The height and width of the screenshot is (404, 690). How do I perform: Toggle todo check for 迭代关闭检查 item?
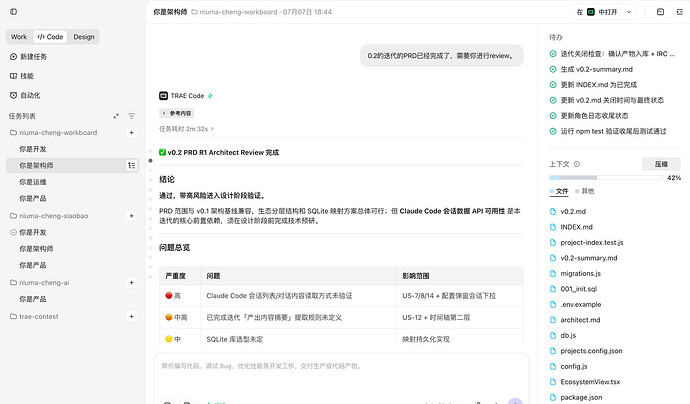[553, 54]
